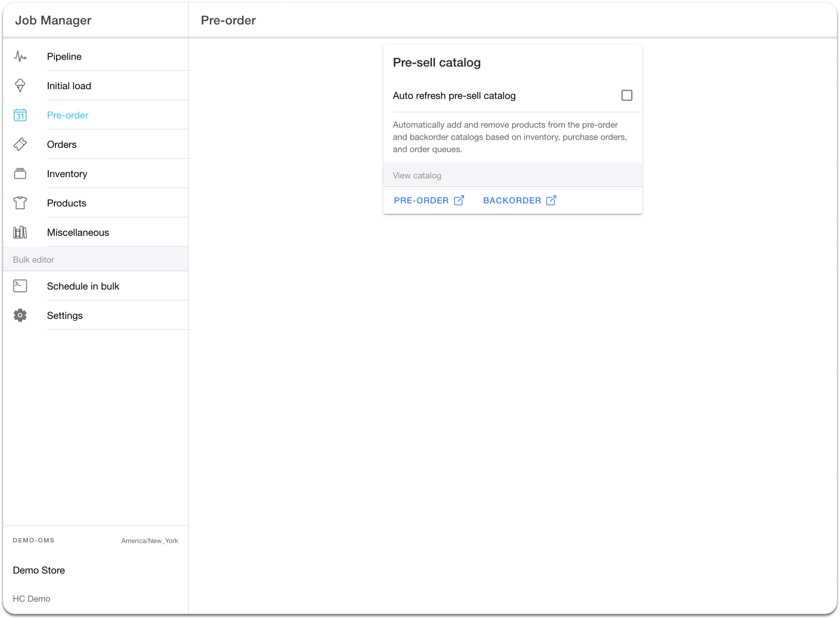Open the Pipeline menu item
The image size is (840, 619).
coord(64,57)
